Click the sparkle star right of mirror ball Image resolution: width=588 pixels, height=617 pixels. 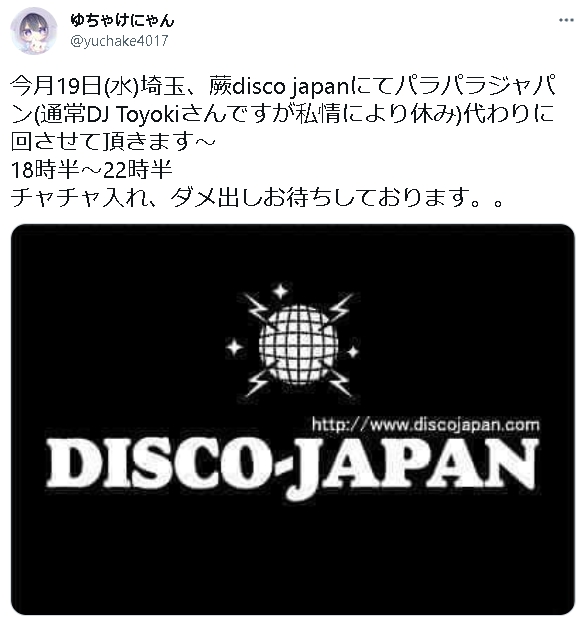pos(352,351)
